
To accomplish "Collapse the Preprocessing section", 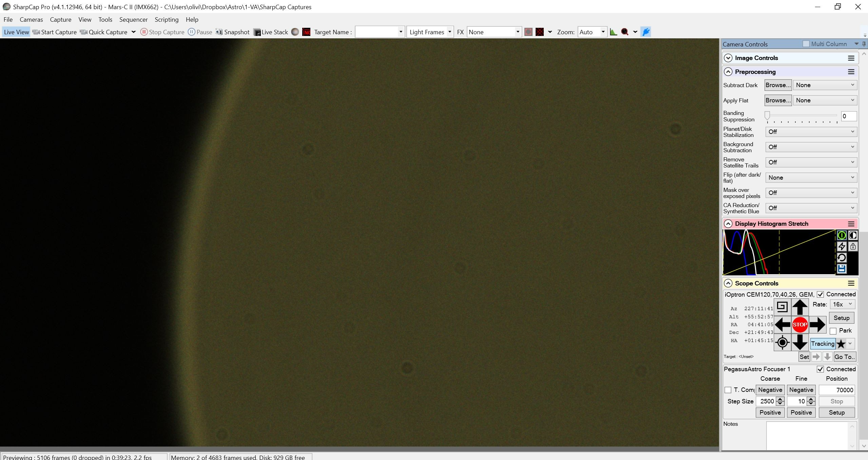I will point(728,72).
